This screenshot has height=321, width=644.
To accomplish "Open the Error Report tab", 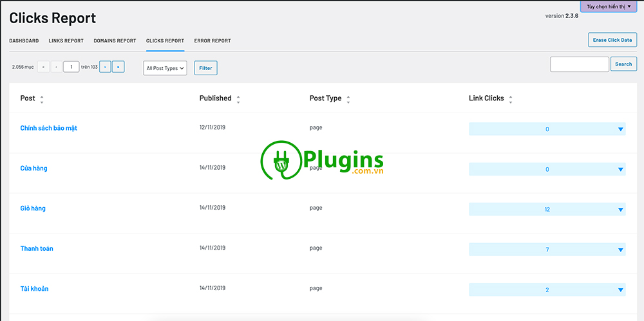I will coord(213,41).
